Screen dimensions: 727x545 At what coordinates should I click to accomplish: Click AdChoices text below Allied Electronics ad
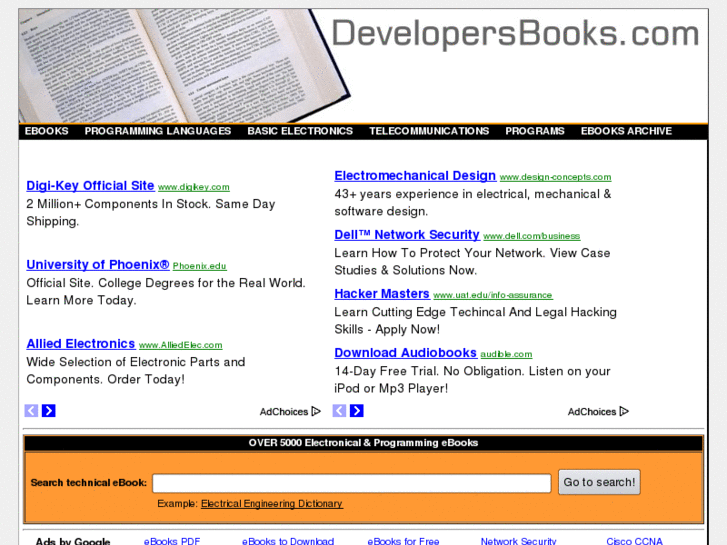point(284,412)
